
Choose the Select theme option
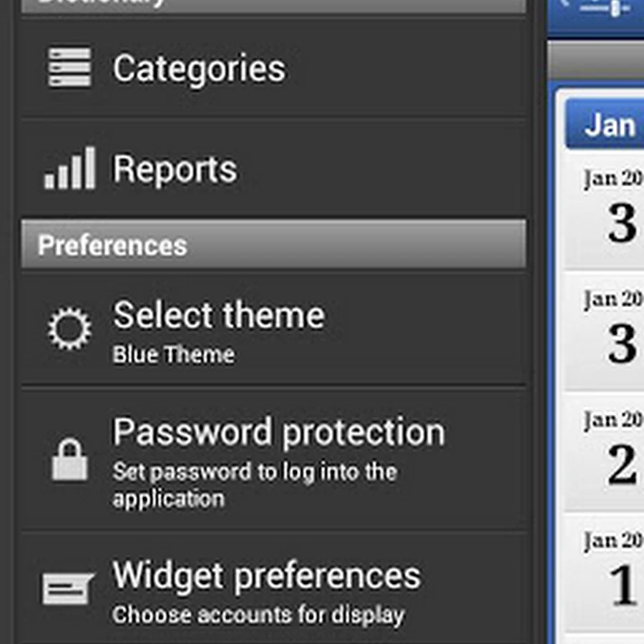(218, 316)
